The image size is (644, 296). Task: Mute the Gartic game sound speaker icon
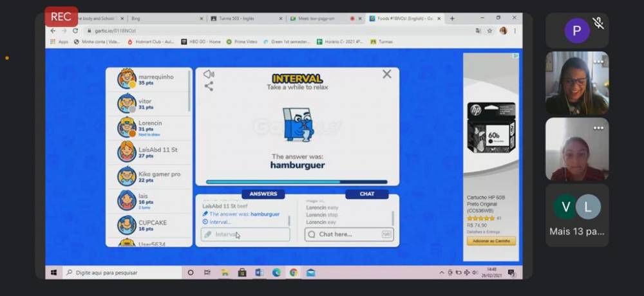pos(209,74)
